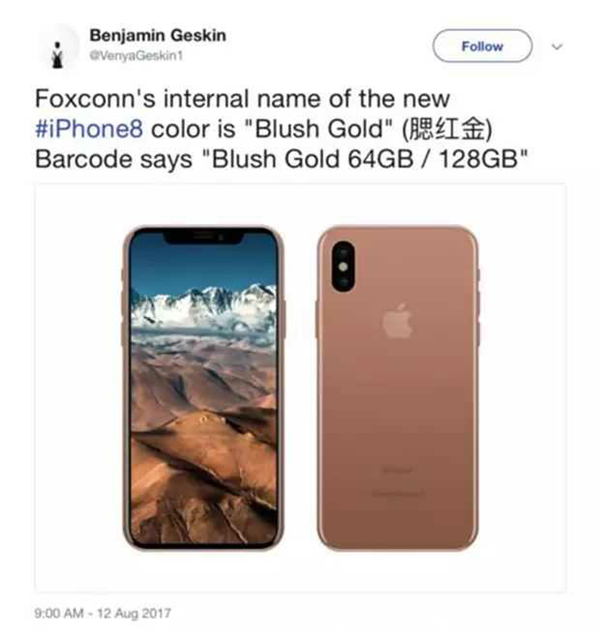Screen dimensions: 600x633
Task: Open the tweet timestamp 9:00 AM
Action: click(59, 613)
